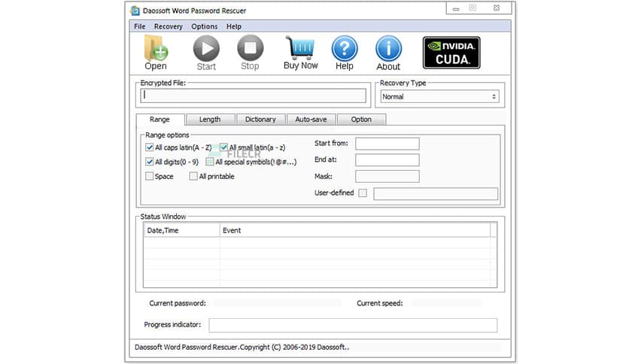Click the copyright text in status bar

coord(242,347)
